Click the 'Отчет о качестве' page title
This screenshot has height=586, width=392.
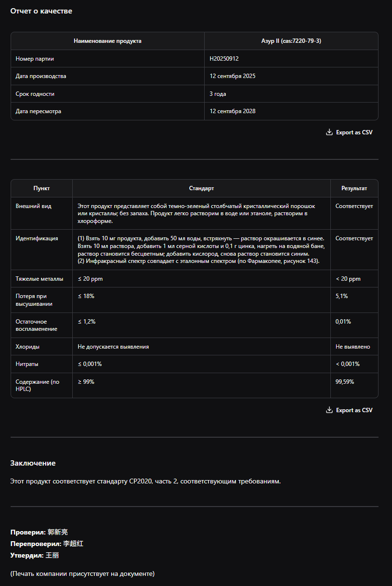[x=41, y=11]
